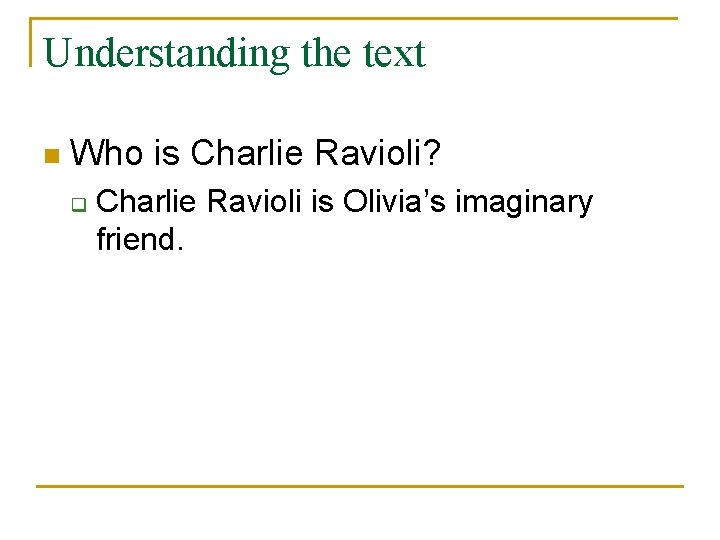Click 'Ravioli' in the answer line
720x540 pixels.
tap(254, 202)
